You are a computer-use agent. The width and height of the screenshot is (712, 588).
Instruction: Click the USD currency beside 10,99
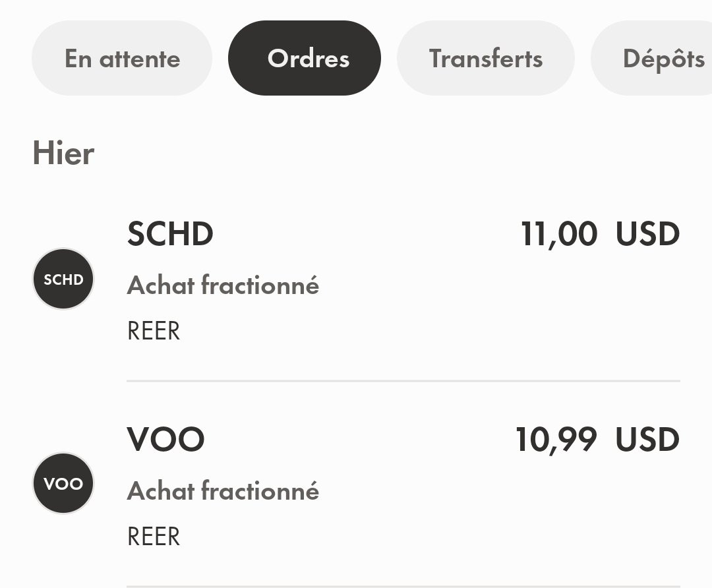(647, 440)
